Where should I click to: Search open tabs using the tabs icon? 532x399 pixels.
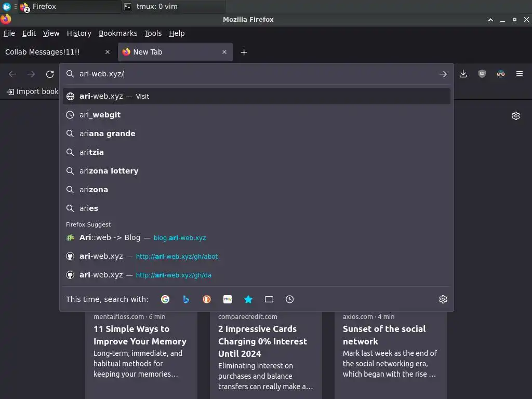[269, 299]
